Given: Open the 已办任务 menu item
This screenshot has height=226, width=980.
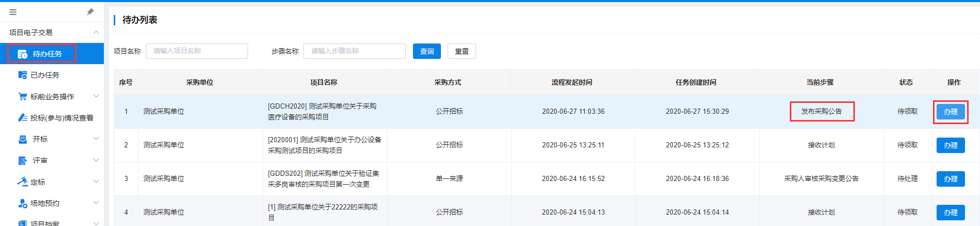Looking at the screenshot, I should 45,75.
